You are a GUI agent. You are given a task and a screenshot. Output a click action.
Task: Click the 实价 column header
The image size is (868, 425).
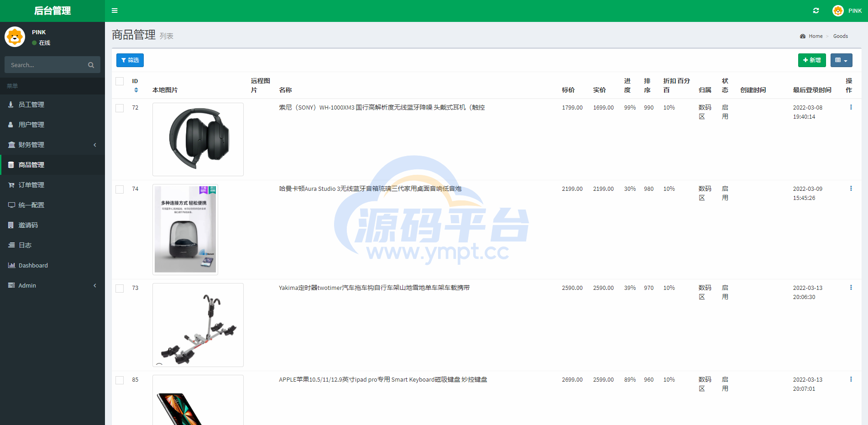point(599,90)
